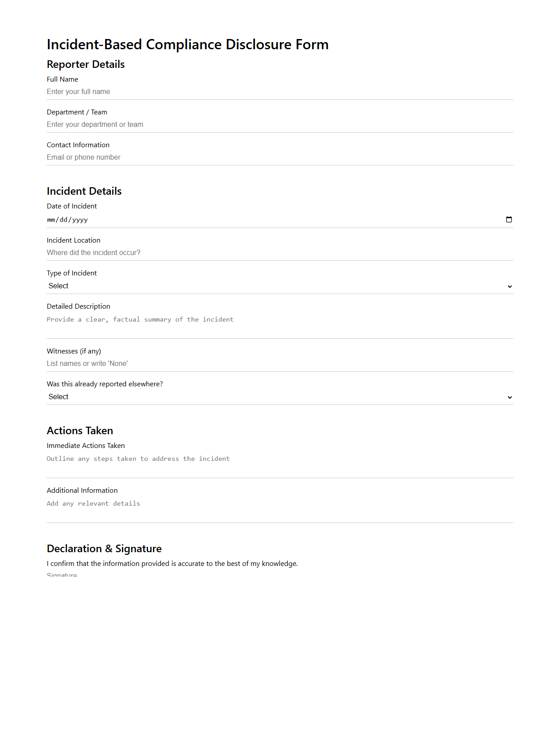Expand the 'already reported elsewhere' dropdown
Viewport: 560px width, 746px height.
point(279,397)
